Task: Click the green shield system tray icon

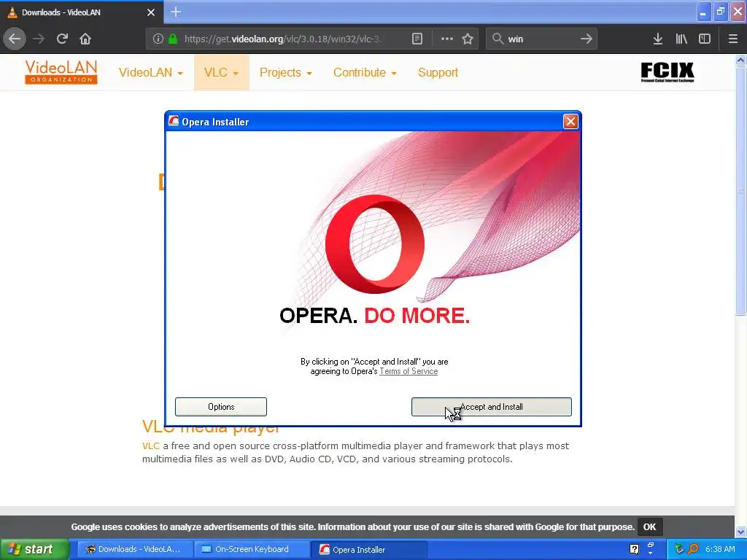Action: (x=679, y=549)
